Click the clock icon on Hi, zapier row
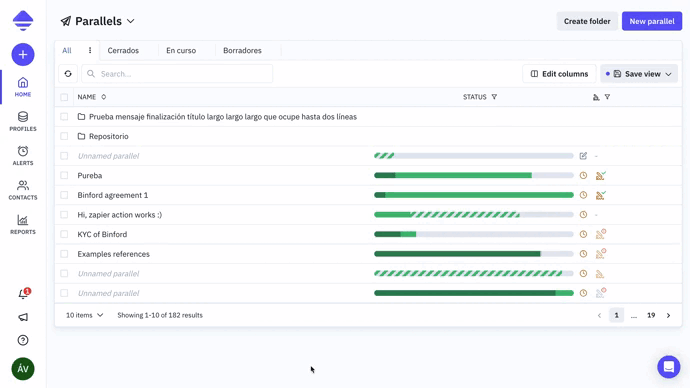Screen dimensions: 690x388 583,215
